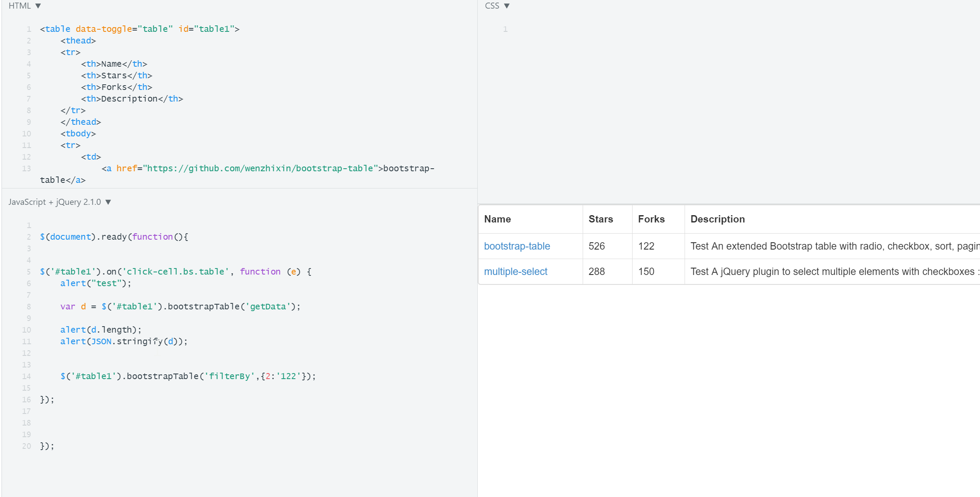Click the Description column header
980x497 pixels.
point(717,219)
